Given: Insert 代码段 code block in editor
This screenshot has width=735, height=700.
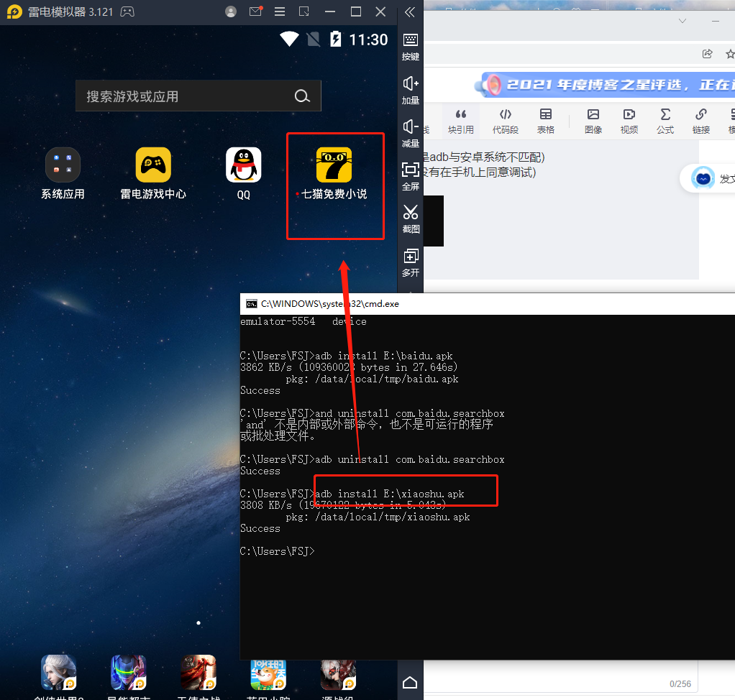Looking at the screenshot, I should pyautogui.click(x=506, y=121).
